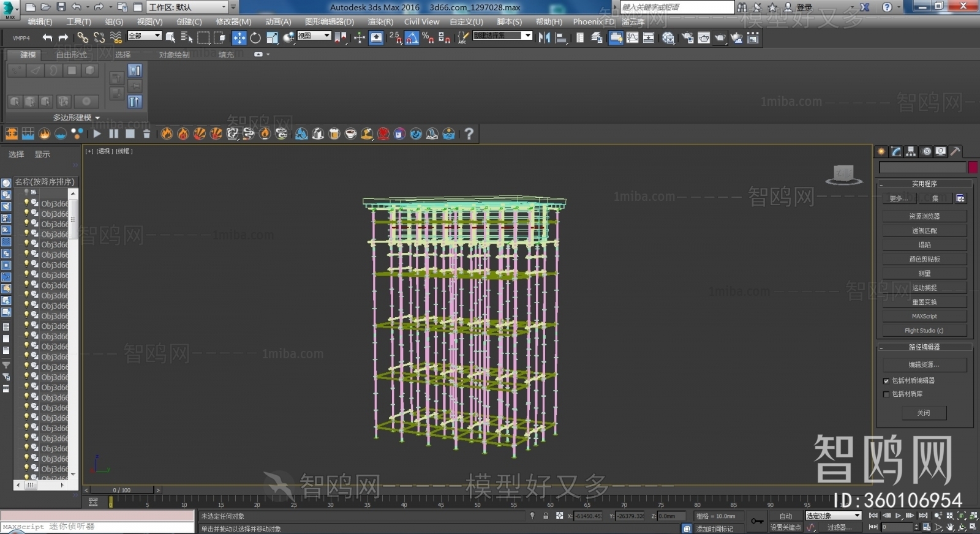This screenshot has height=534, width=980.
Task: Toggle the Angle Snap icon
Action: pos(412,38)
